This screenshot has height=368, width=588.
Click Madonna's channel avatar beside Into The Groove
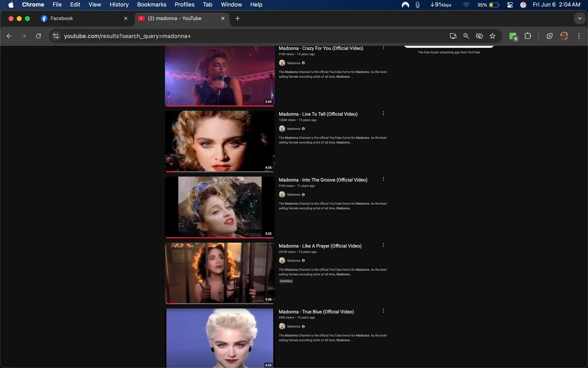tap(282, 194)
